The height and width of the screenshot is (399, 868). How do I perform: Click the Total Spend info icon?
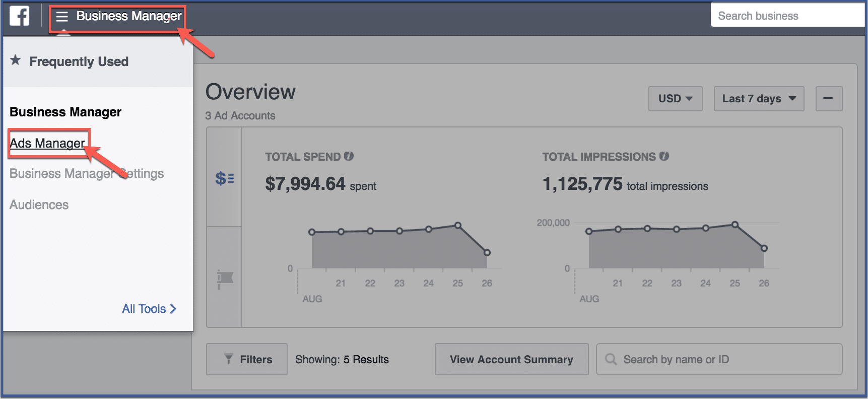click(x=349, y=156)
